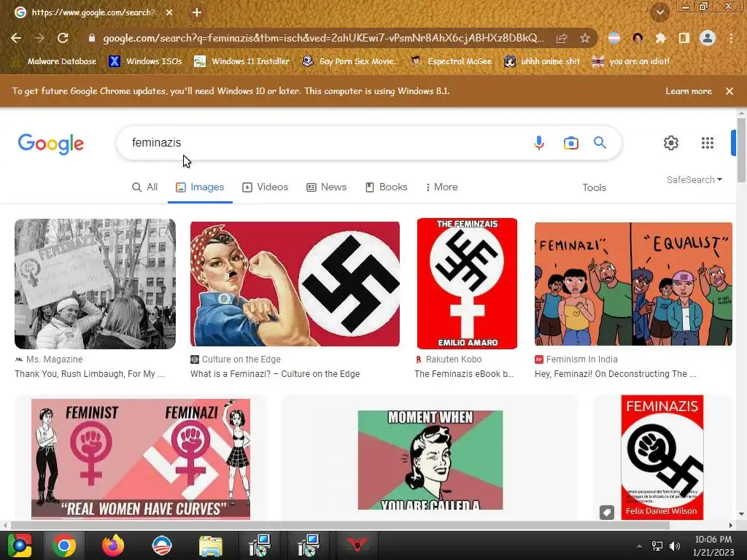Click the Chrome taskbar icon
The image size is (747, 560).
64,545
